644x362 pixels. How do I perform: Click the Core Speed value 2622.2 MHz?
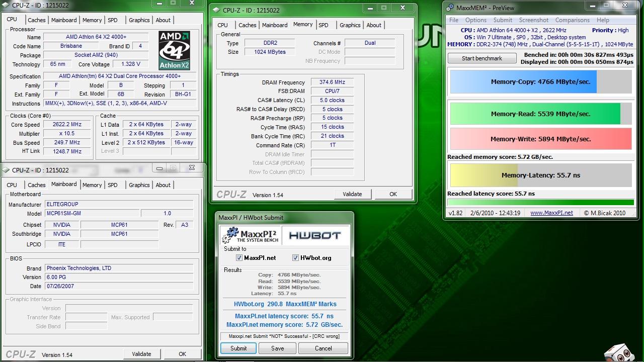pyautogui.click(x=67, y=125)
